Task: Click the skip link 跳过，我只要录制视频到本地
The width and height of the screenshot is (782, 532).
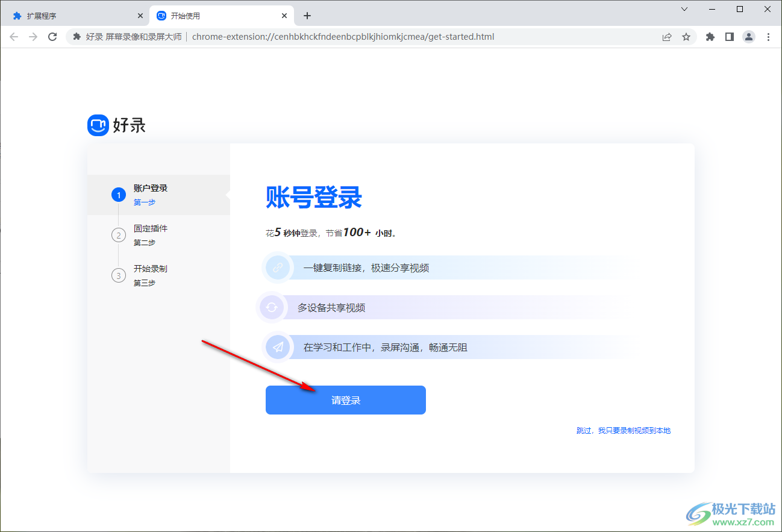Action: point(624,431)
